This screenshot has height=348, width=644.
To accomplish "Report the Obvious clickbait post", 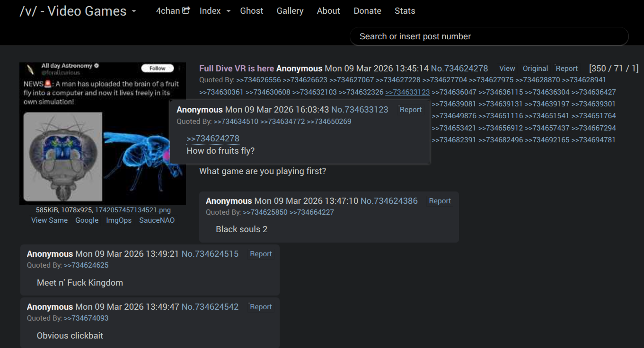I will [x=261, y=307].
